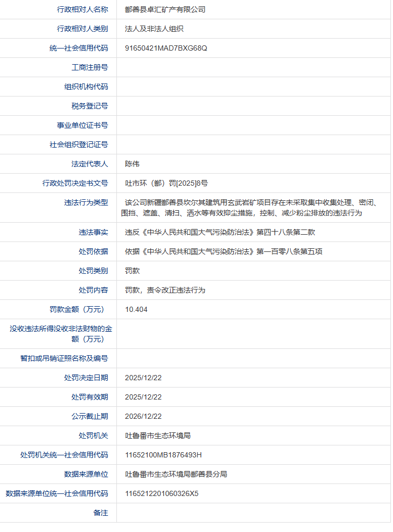Select the authority code 11652100MB1876493H
This screenshot has height=532, width=393.
pyautogui.click(x=163, y=455)
